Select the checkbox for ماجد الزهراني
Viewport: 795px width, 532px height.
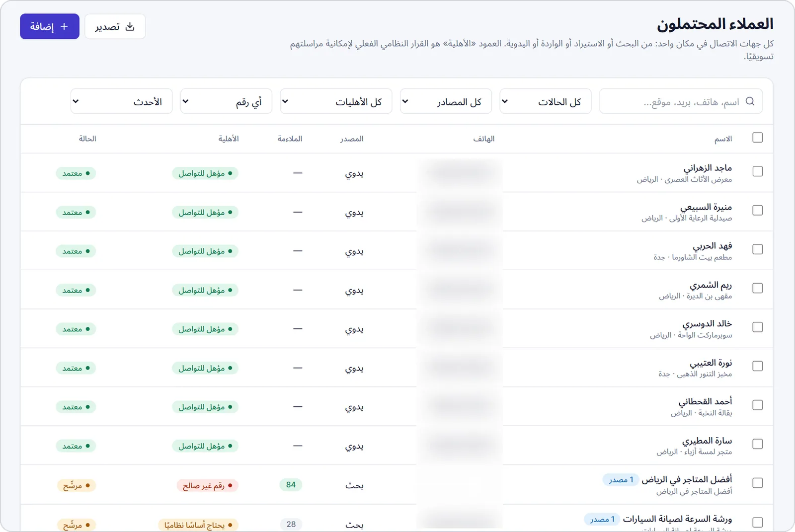tap(757, 171)
